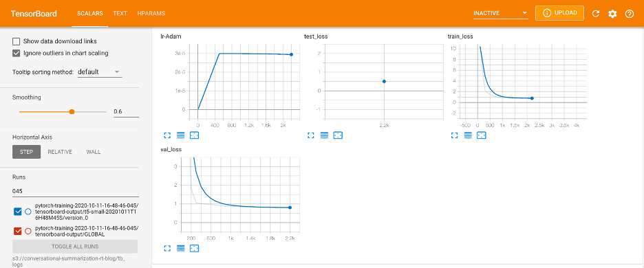The width and height of the screenshot is (644, 268).
Task: Click the train_loss chart title
Action: click(x=460, y=36)
